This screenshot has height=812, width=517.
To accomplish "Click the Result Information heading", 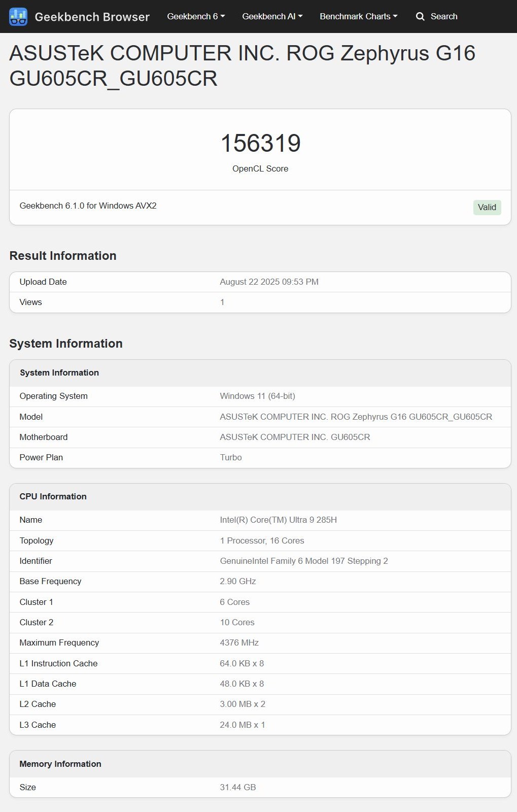I will tap(63, 256).
